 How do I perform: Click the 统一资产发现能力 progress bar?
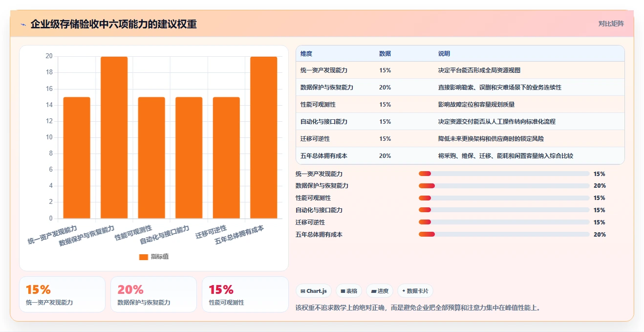pos(504,174)
